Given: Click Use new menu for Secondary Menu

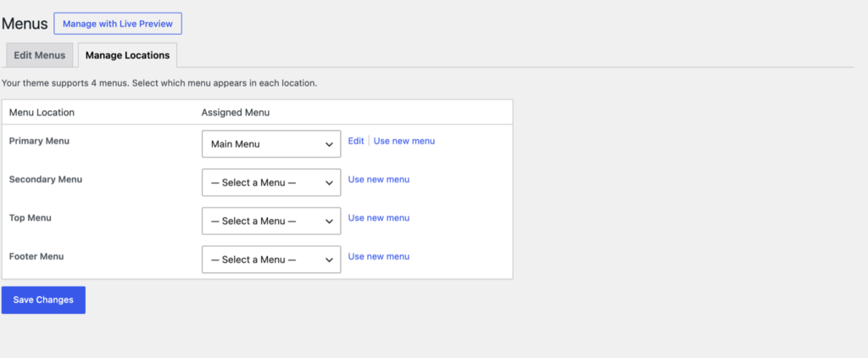Looking at the screenshot, I should [x=379, y=180].
